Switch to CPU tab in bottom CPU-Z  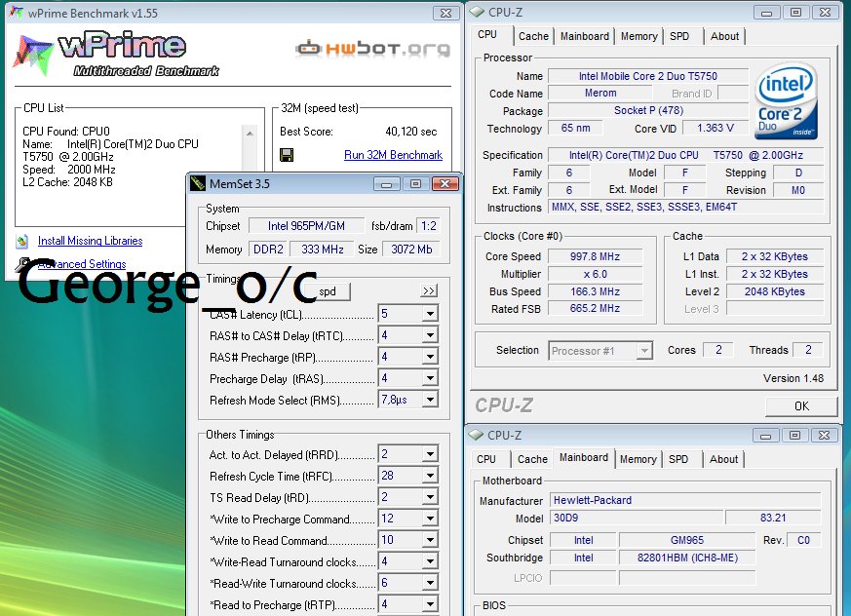[486, 459]
